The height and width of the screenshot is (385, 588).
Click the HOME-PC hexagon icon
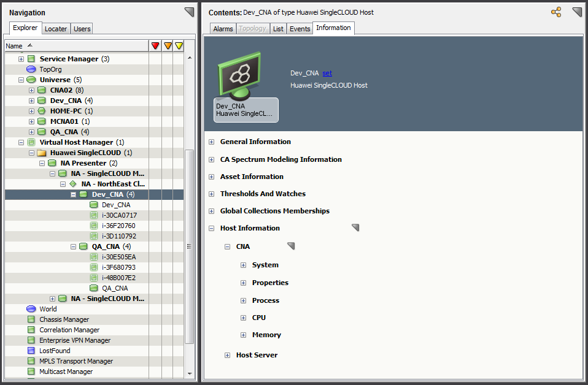coord(42,111)
